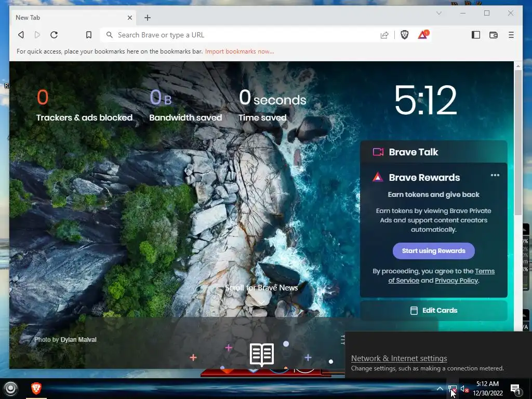Viewport: 532px width, 399px height.
Task: Click the page vertical scrollbar thumb
Action: (x=518, y=142)
